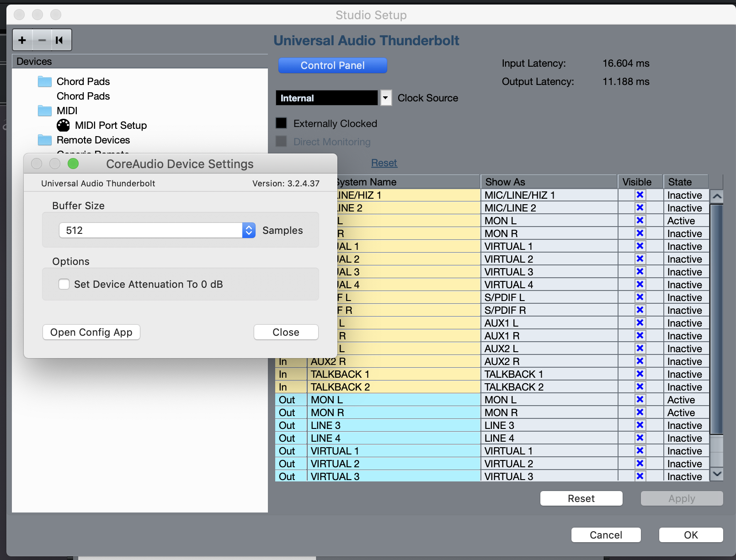This screenshot has height=560, width=736.
Task: Click the Visible column header
Action: (x=640, y=182)
